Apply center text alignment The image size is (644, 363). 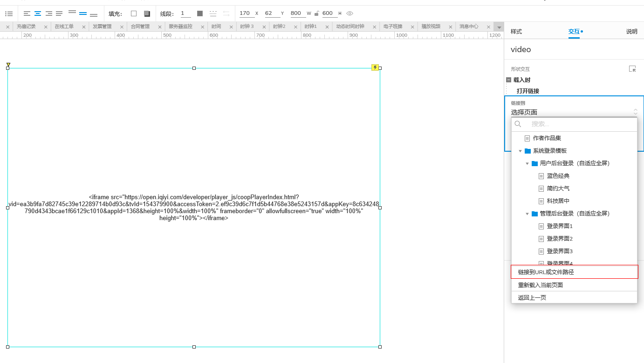coord(38,13)
